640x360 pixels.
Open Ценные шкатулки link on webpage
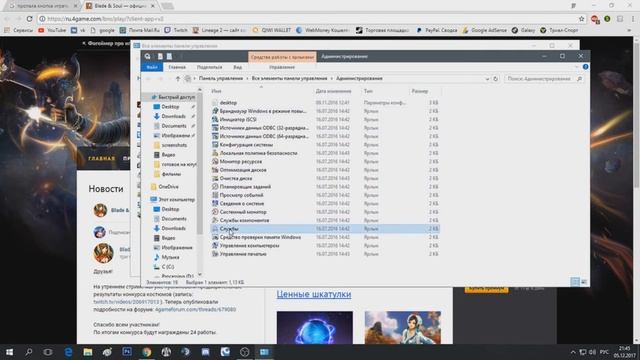point(313,294)
